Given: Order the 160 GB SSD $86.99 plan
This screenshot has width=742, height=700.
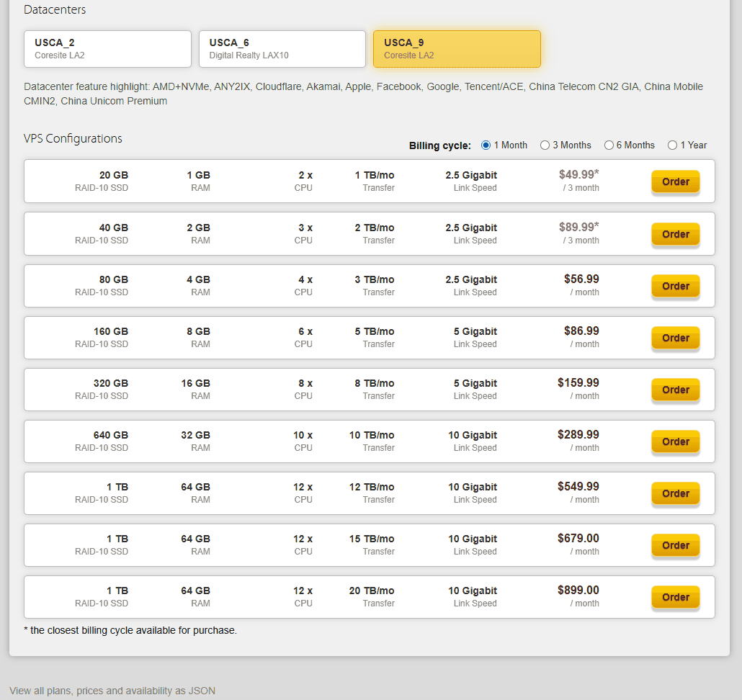Looking at the screenshot, I should tap(675, 338).
